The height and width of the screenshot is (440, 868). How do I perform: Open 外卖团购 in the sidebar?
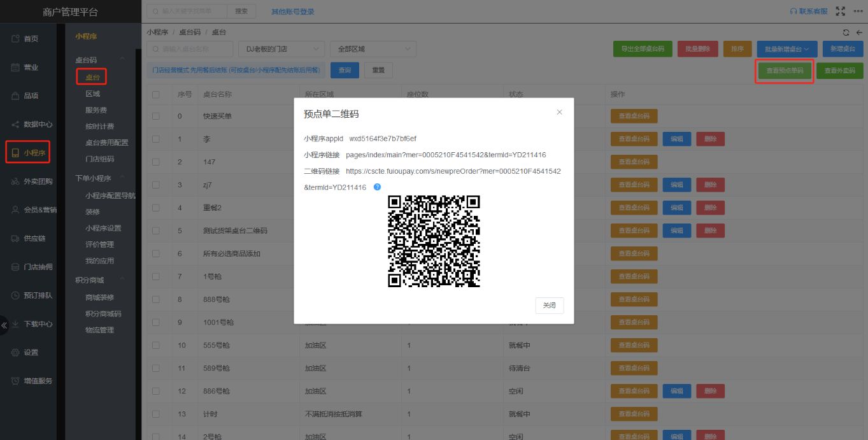(x=32, y=181)
